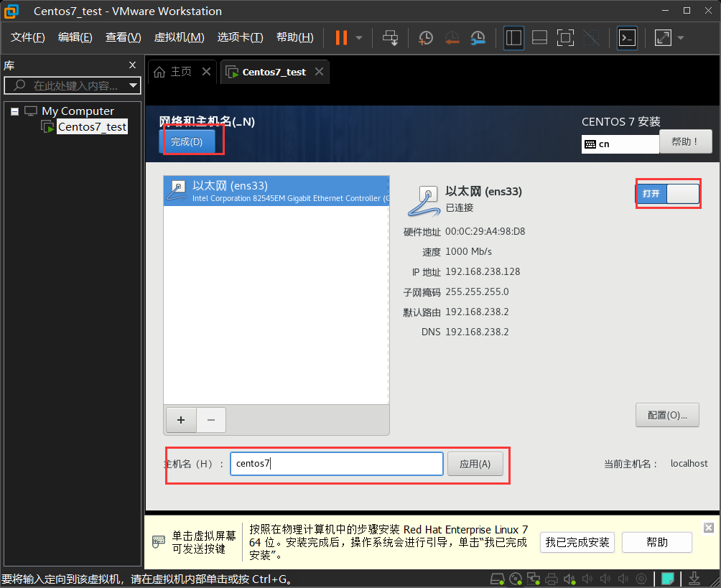
Task: Click the 完成(D) done button
Action: click(x=187, y=141)
